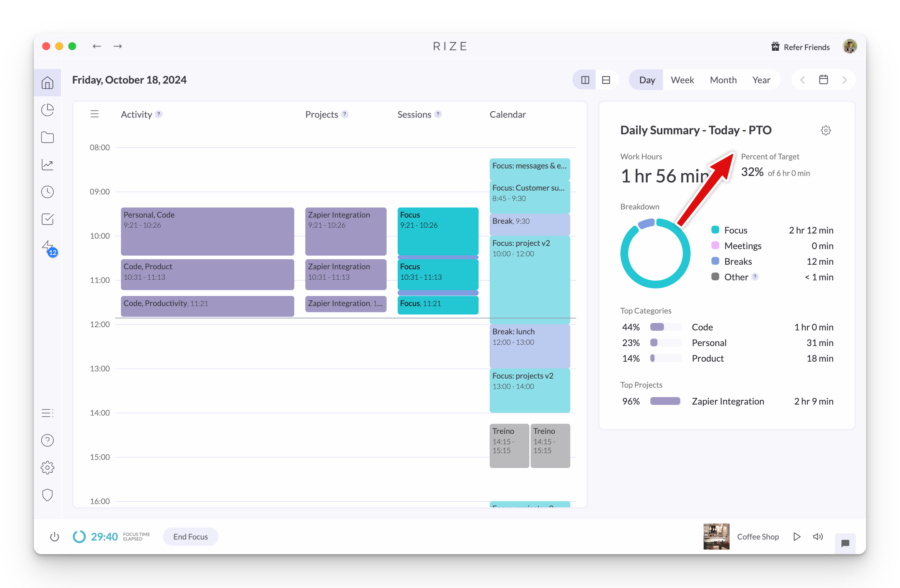Click the Coffee Shop thumbnail image
900x588 pixels.
coord(716,537)
